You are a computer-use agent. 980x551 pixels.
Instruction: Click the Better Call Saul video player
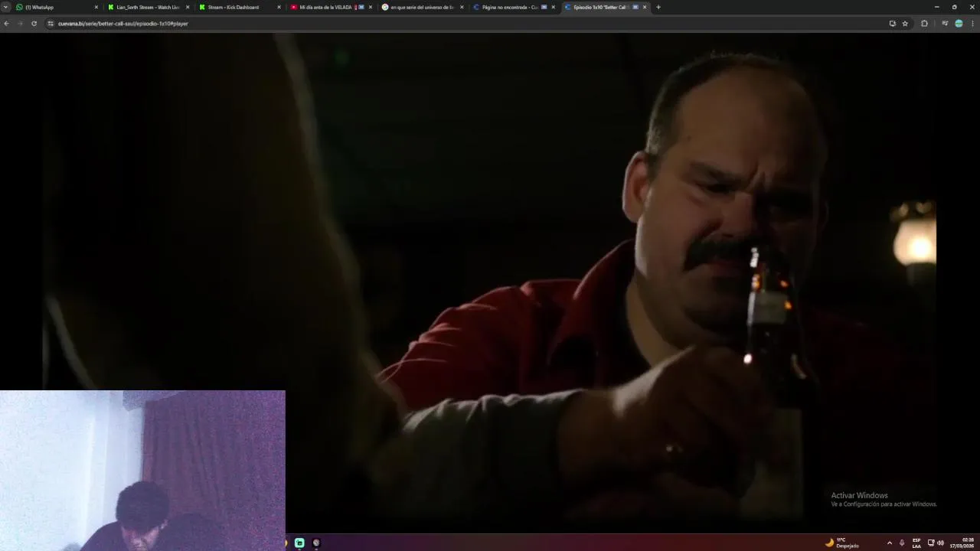[490, 283]
